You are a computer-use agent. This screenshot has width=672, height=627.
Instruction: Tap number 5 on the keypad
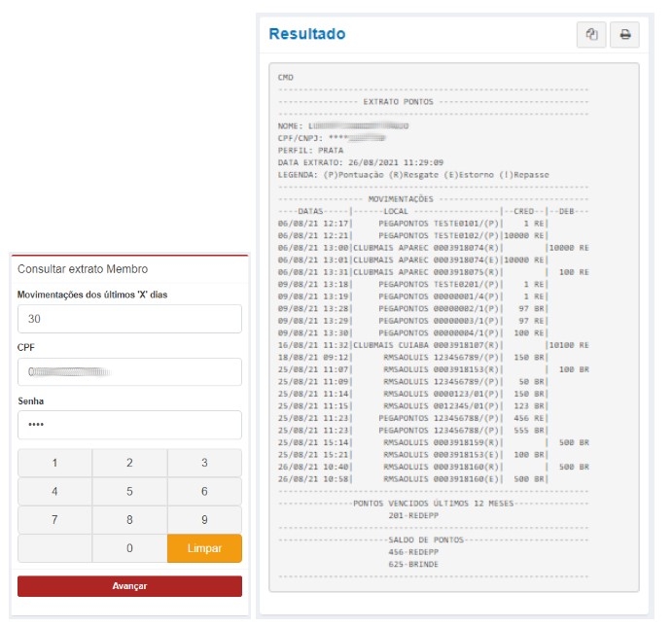pos(129,492)
